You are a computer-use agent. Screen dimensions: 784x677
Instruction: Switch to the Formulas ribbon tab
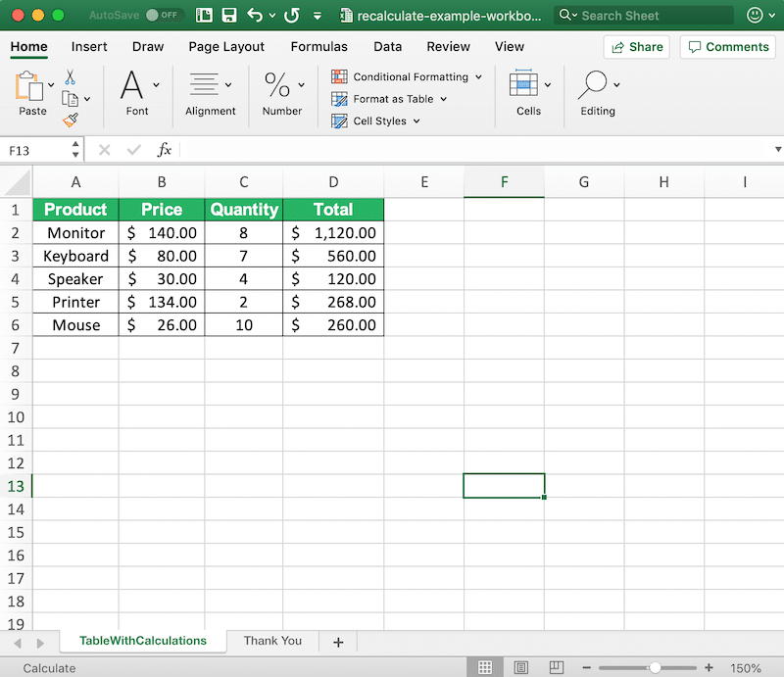click(319, 46)
